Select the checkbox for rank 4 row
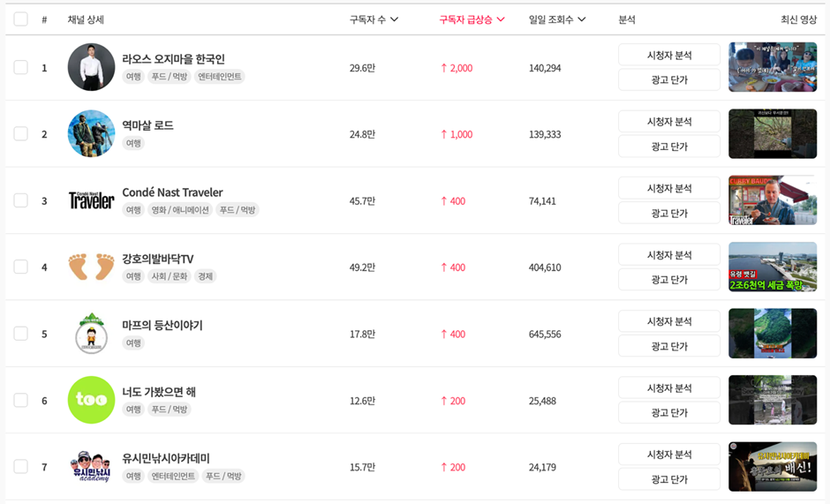The image size is (830, 504). pos(20,267)
